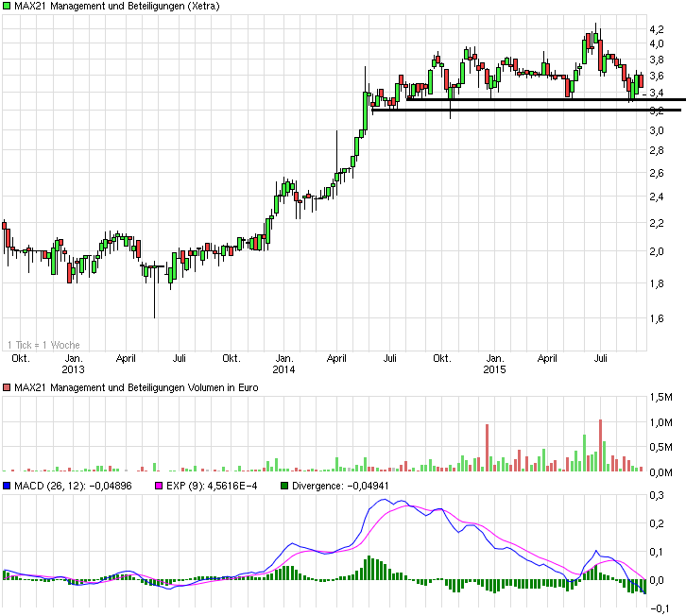Select the chart title MAX21 Management und Beteiligungen (Xetra)

[118, 7]
